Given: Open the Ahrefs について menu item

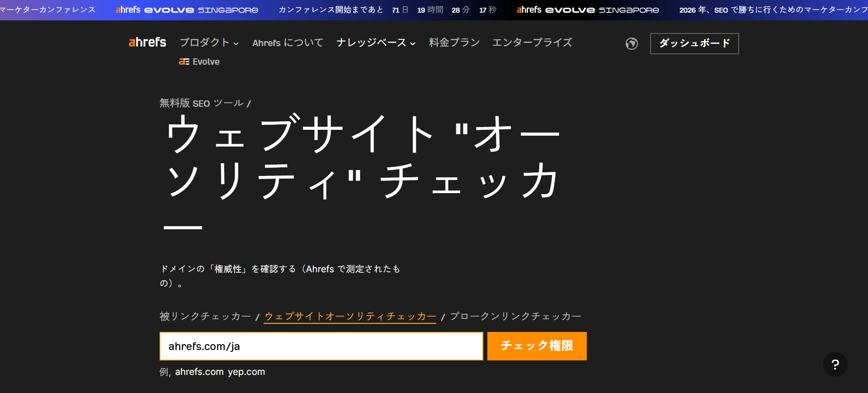Looking at the screenshot, I should point(288,43).
